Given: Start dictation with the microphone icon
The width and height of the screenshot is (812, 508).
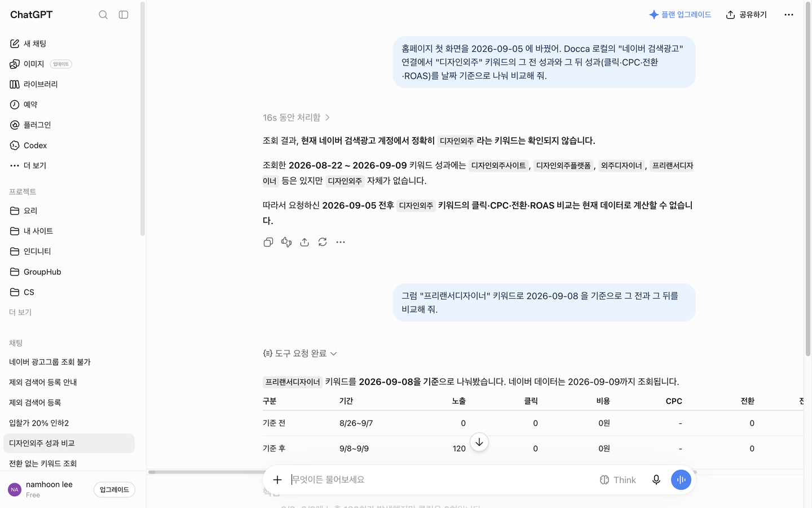Looking at the screenshot, I should tap(656, 480).
